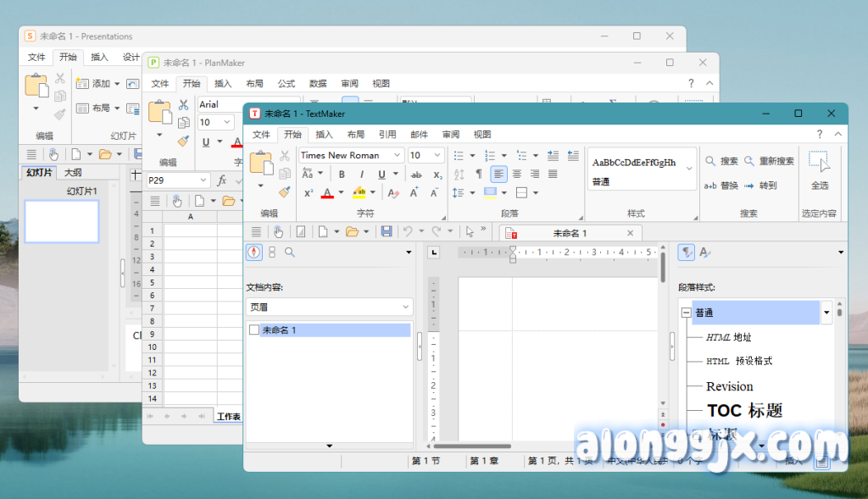Image resolution: width=868 pixels, height=499 pixels.
Task: Center-align the paragraph in TextMaker
Action: (x=516, y=174)
